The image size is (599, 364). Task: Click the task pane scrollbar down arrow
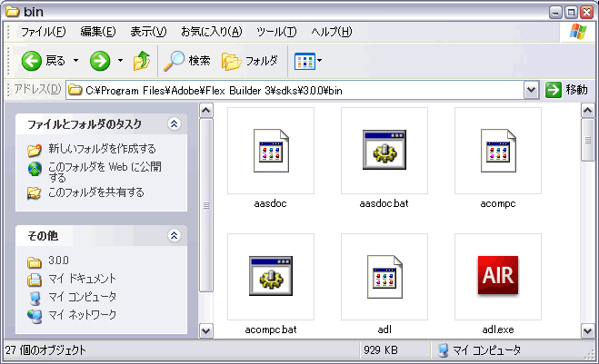coord(206,330)
